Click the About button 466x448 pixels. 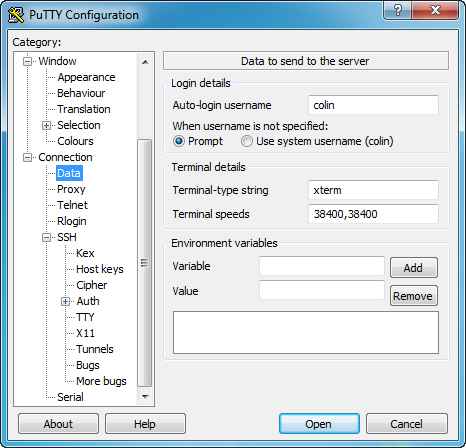pos(58,424)
